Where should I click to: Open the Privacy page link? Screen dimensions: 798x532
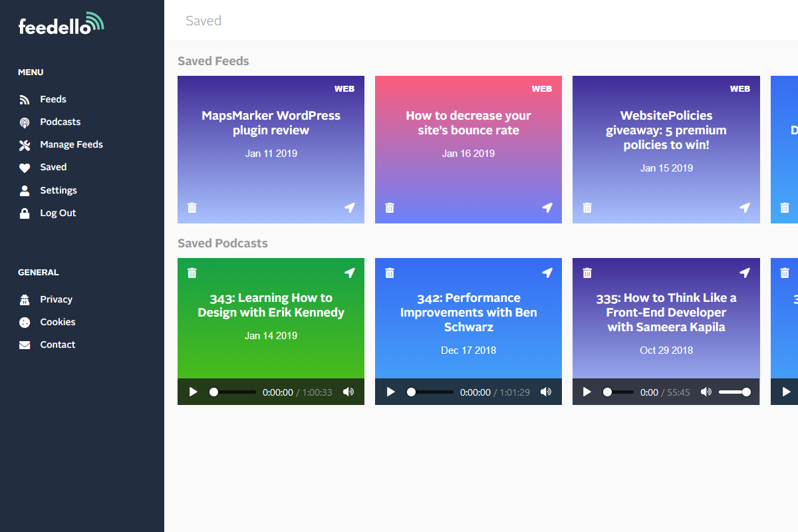point(56,300)
